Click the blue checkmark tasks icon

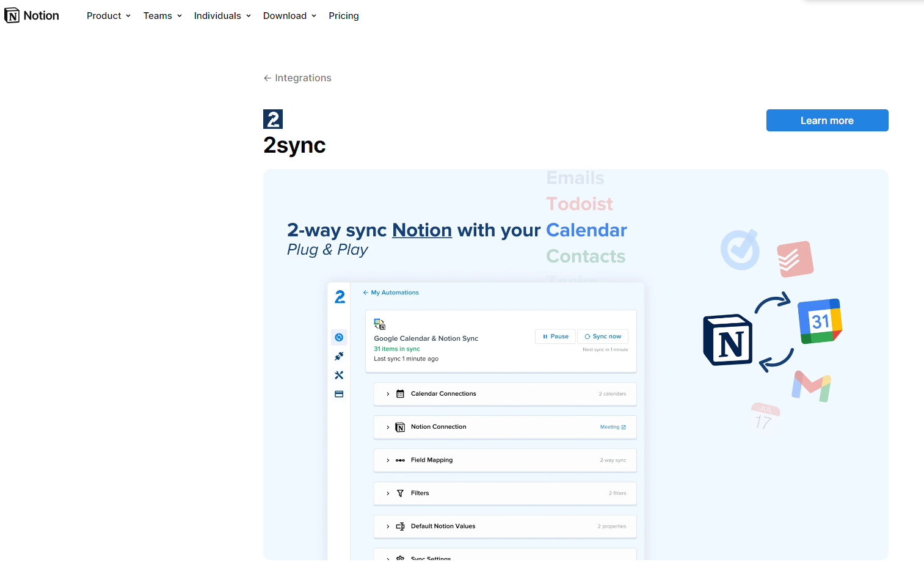[740, 250]
